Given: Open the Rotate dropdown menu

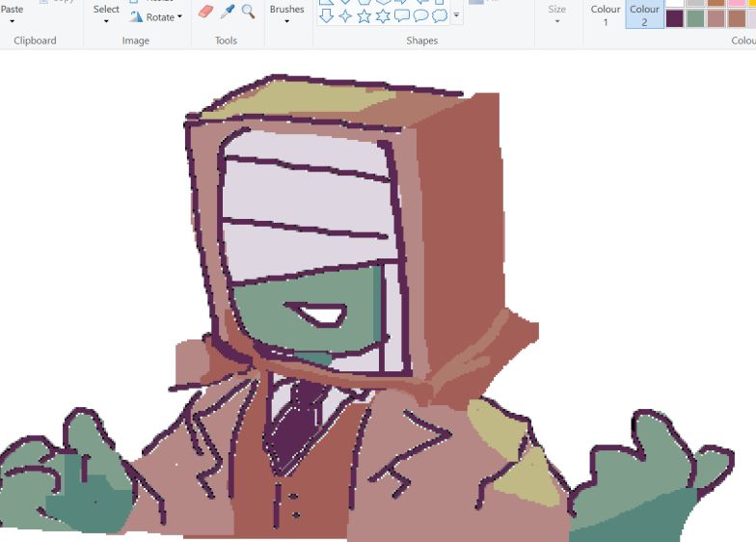Looking at the screenshot, I should point(179,17).
